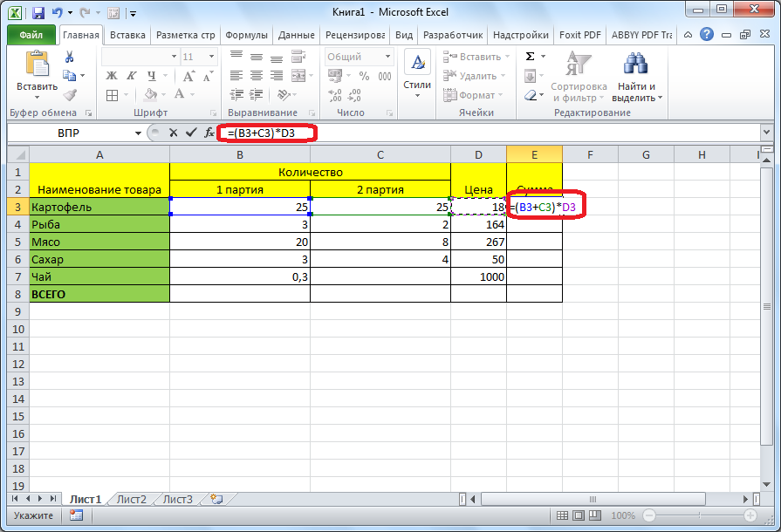
Task: Click the Save icon in quick access toolbar
Action: [x=38, y=13]
